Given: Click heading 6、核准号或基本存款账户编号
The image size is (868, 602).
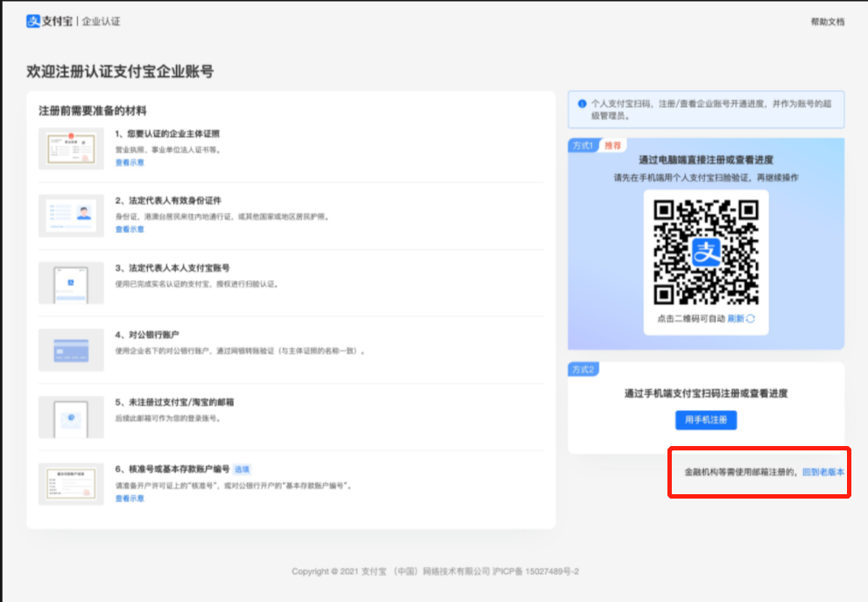Looking at the screenshot, I should [173, 469].
